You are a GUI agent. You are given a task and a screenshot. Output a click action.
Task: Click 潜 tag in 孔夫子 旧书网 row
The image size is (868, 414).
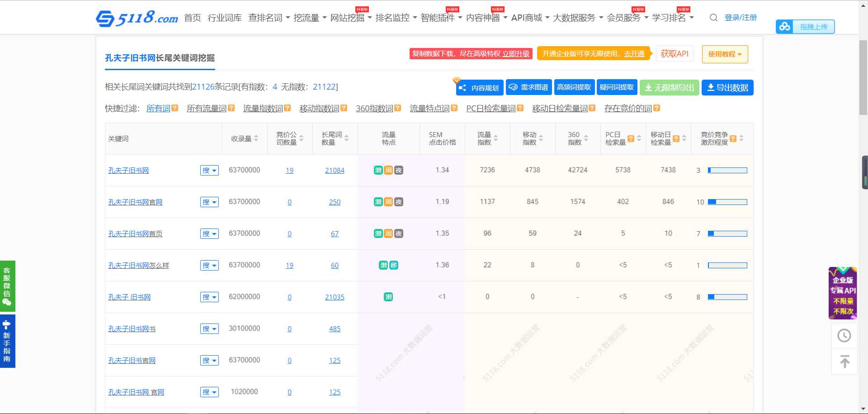coord(388,297)
